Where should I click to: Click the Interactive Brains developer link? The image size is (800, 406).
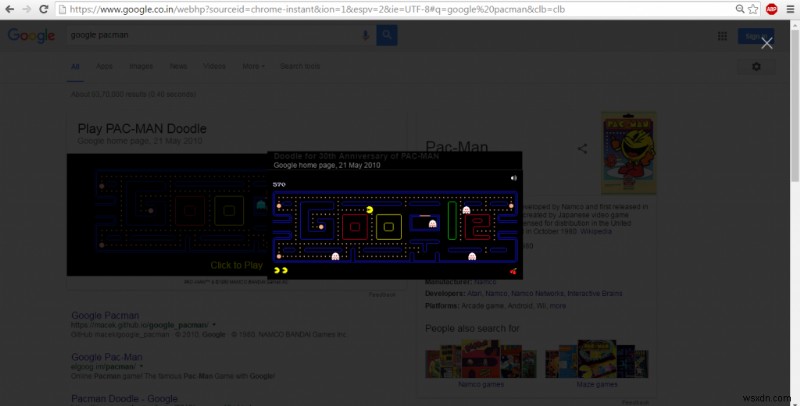(594, 294)
